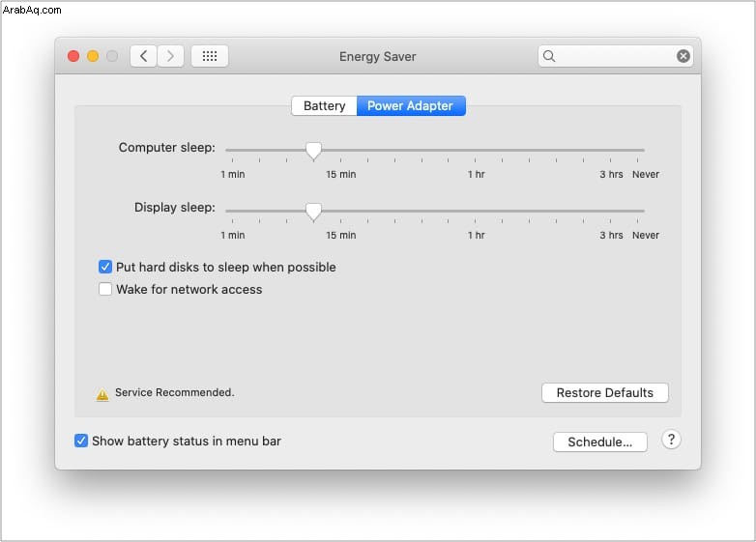Click the Display sleep: label

[175, 208]
